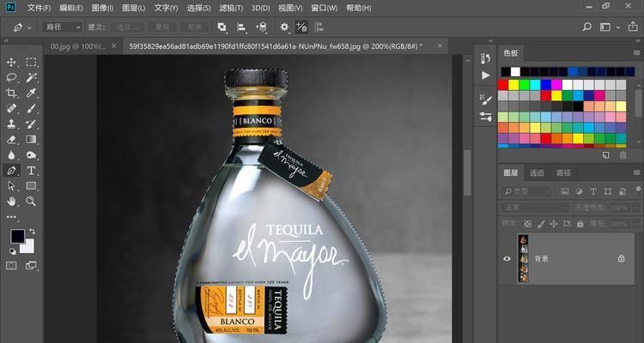Screen dimensions: 644x343
Task: Pick the red swatch in 色板
Action: click(503, 85)
